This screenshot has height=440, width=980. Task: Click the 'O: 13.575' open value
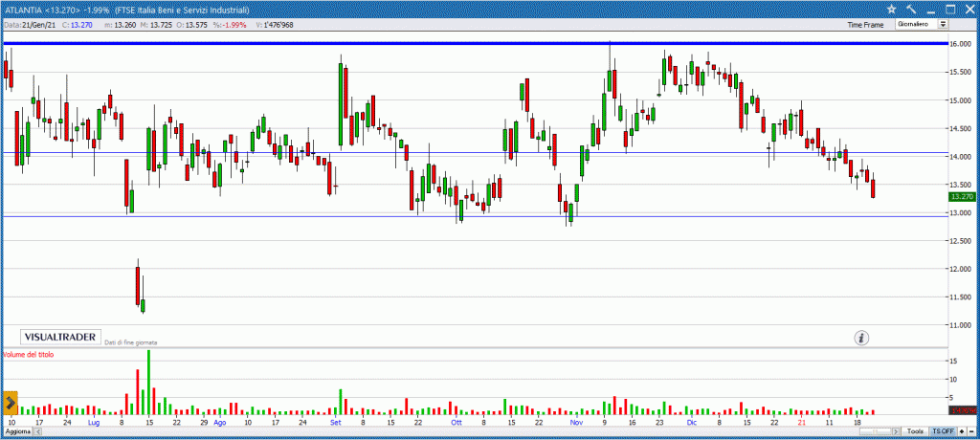(190, 25)
